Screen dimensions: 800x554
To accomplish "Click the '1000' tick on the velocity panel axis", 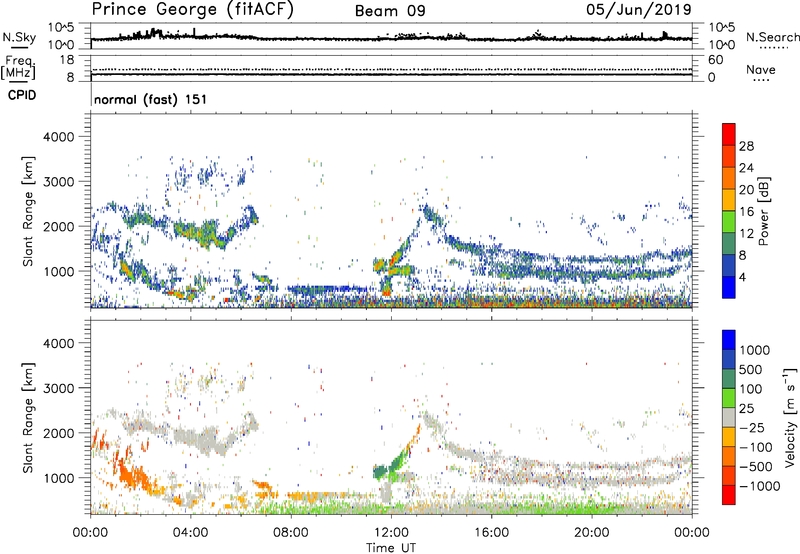I will [59, 478].
